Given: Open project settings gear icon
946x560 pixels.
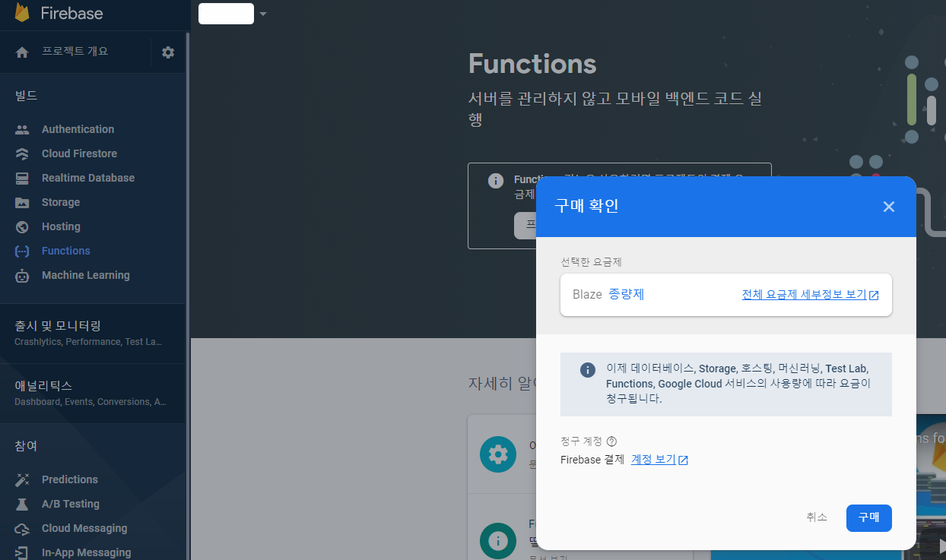Looking at the screenshot, I should 168,52.
